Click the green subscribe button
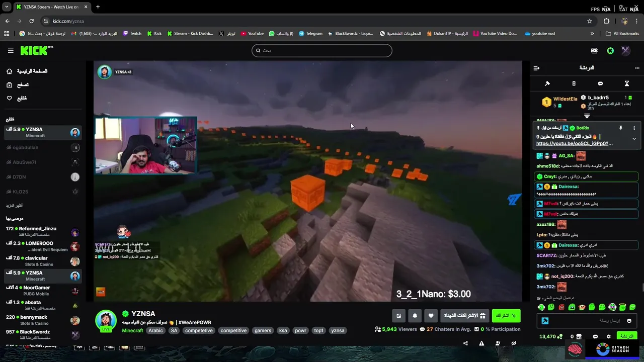 click(x=506, y=316)
